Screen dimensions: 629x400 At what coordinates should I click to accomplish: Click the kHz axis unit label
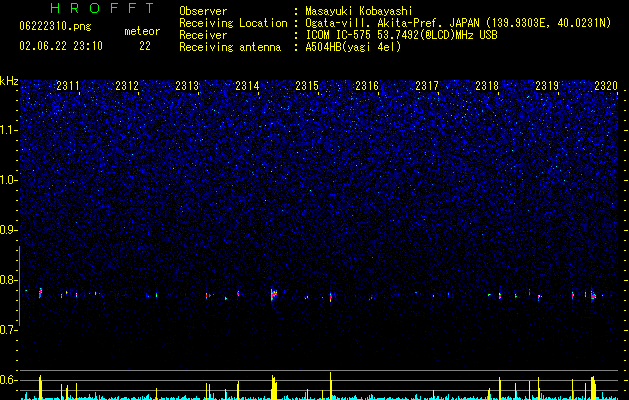pos(9,81)
